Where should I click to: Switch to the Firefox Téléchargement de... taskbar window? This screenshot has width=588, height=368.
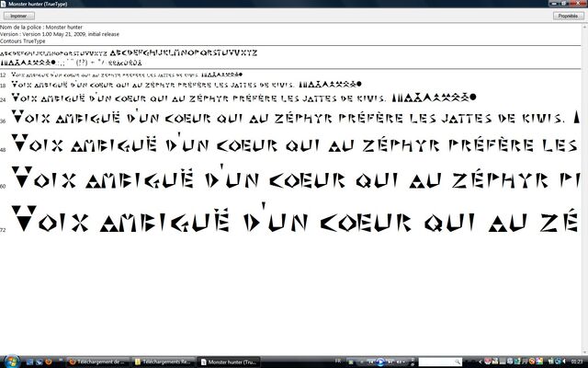(97, 362)
